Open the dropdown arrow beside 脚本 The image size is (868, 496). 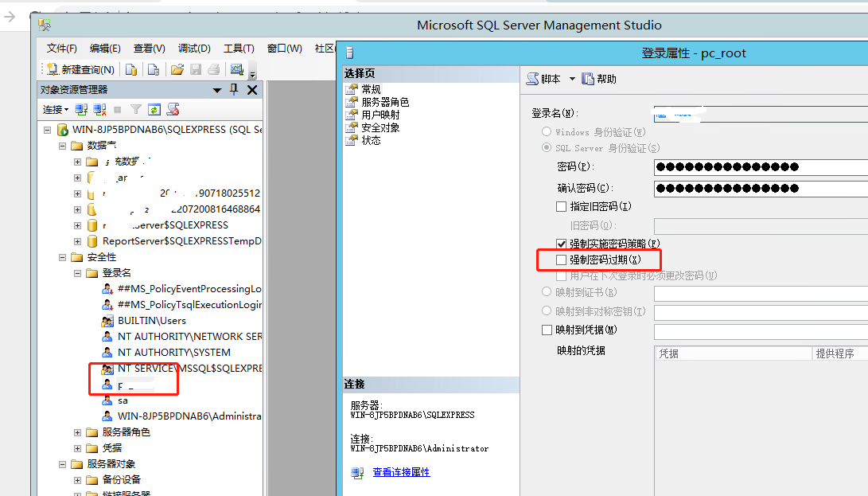click(572, 79)
